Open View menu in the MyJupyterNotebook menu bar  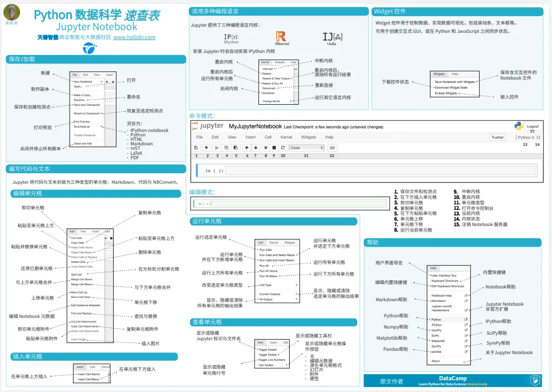click(232, 137)
